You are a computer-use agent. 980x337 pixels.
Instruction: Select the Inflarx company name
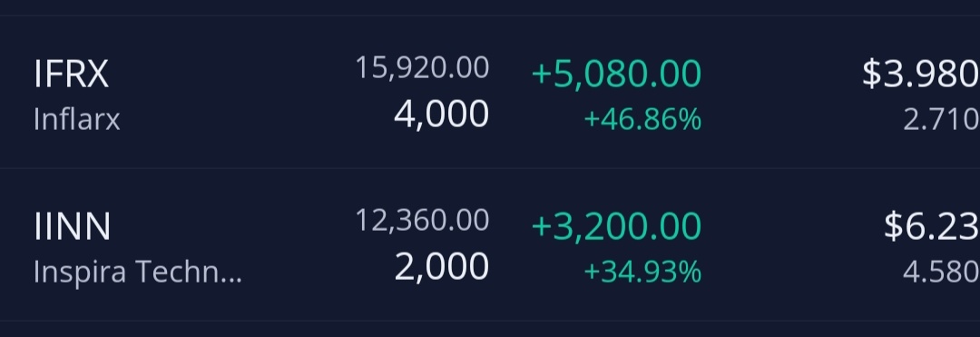76,119
